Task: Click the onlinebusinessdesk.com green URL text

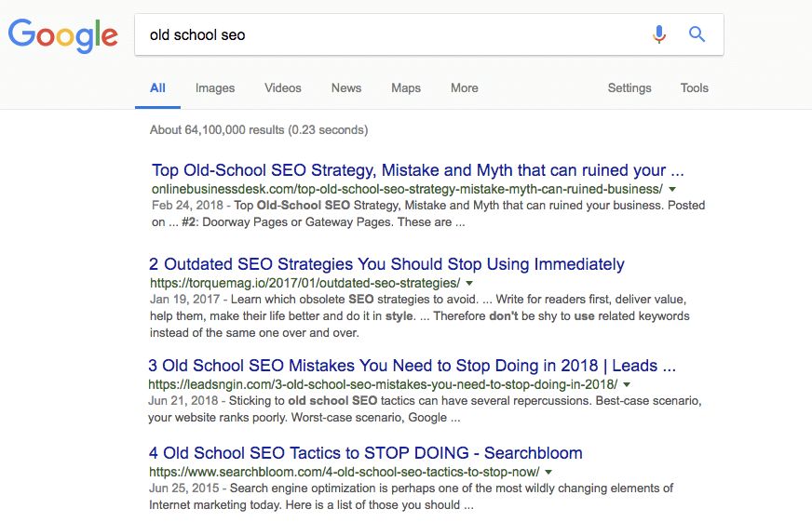Action: pyautogui.click(x=407, y=189)
